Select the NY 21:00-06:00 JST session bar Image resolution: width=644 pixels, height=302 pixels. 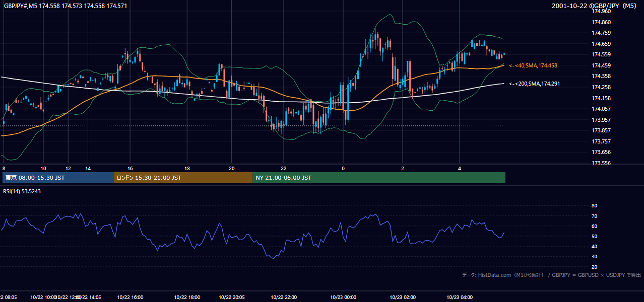379,178
